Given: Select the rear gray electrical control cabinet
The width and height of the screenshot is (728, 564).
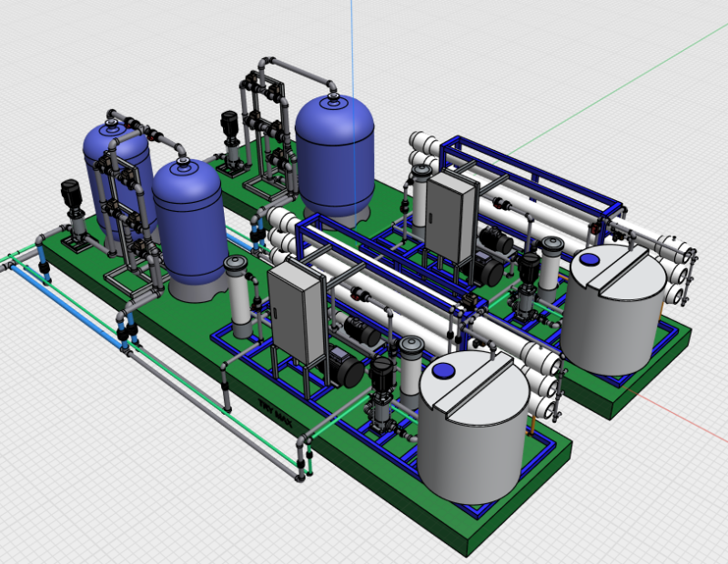Looking at the screenshot, I should (x=451, y=216).
